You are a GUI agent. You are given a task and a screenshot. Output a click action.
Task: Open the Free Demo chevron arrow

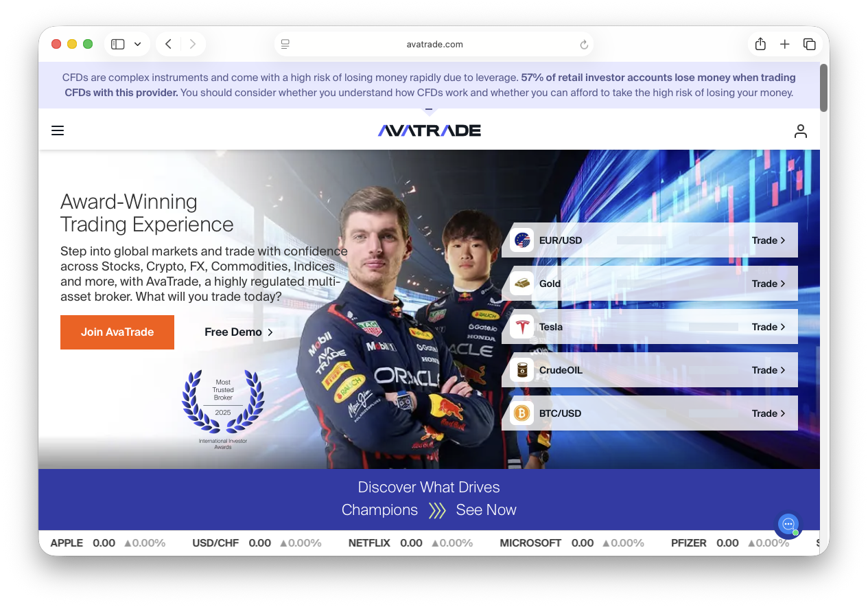coord(270,332)
